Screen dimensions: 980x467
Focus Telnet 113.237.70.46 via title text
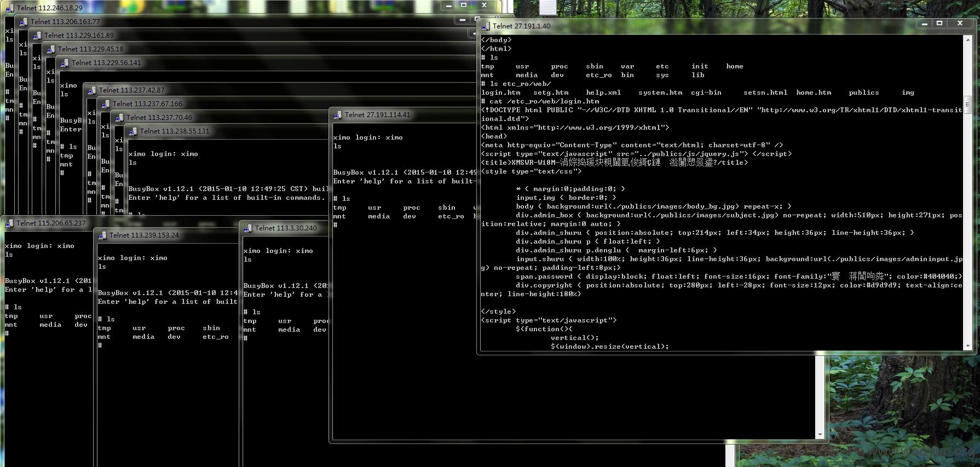tap(159, 117)
